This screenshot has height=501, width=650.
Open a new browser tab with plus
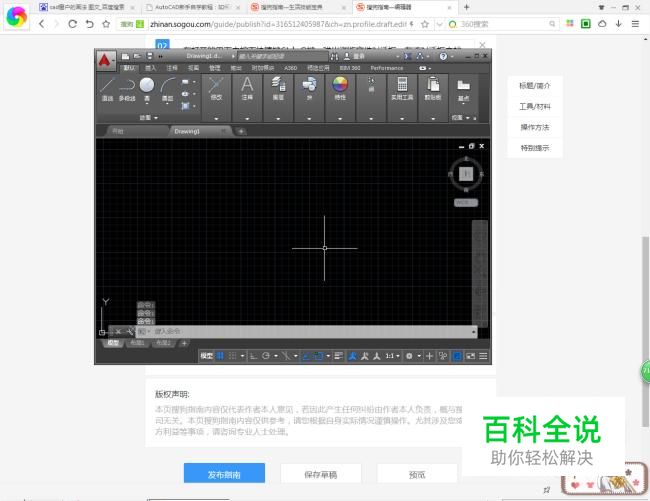click(x=466, y=7)
